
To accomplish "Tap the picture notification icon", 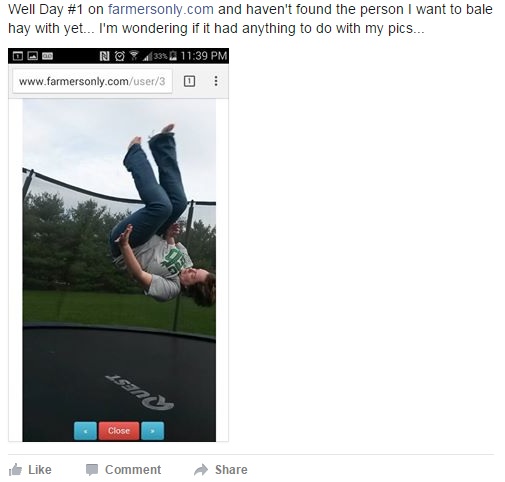I will pyautogui.click(x=32, y=56).
